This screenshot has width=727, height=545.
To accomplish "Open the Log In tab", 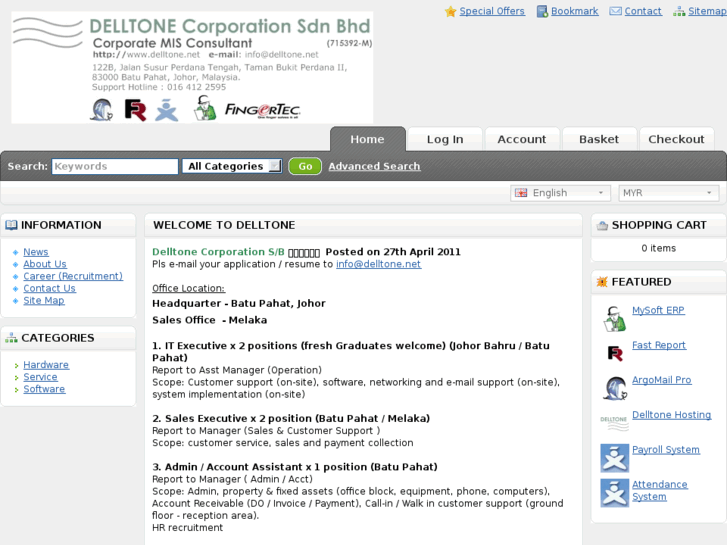I will [x=445, y=139].
